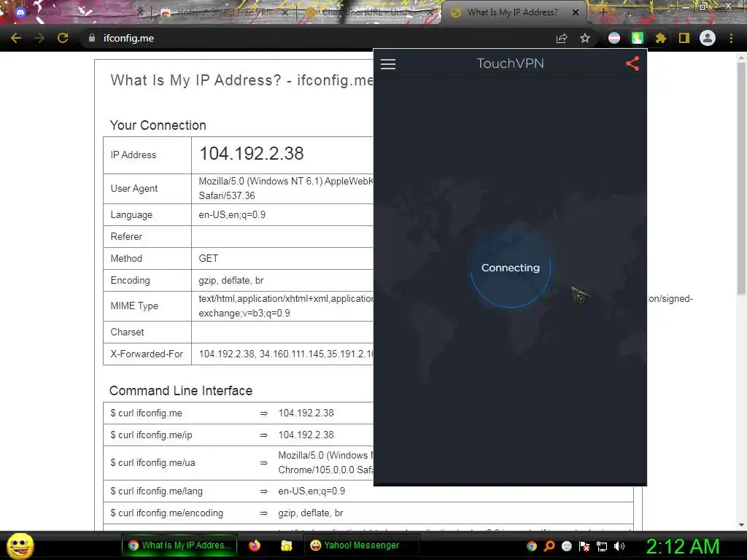Click the browser forward arrow
This screenshot has width=747, height=560.
coord(39,38)
